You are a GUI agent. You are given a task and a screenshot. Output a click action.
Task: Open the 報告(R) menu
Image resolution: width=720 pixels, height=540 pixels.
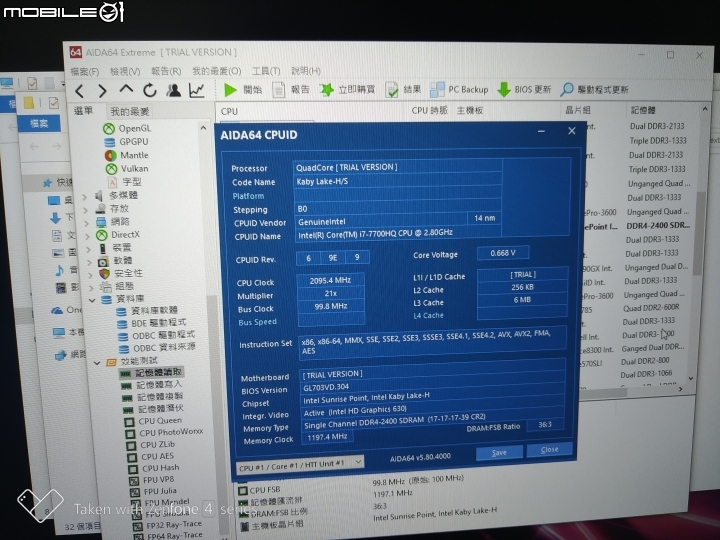(x=166, y=71)
